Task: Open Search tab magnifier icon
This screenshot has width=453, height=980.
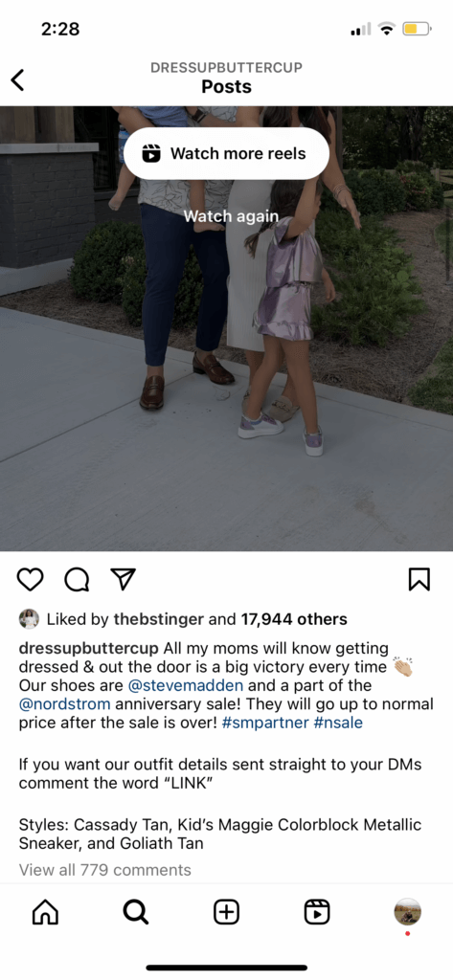Action: click(x=136, y=912)
